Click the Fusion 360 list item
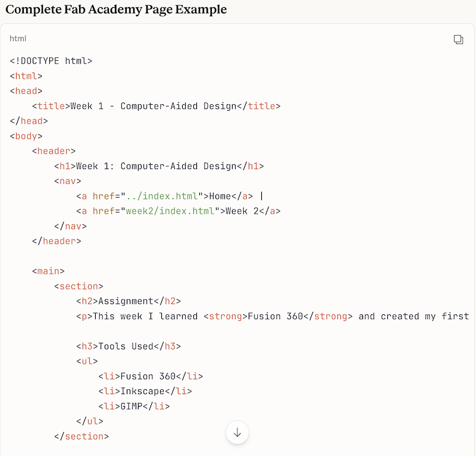This screenshot has width=476, height=456. tap(150, 376)
